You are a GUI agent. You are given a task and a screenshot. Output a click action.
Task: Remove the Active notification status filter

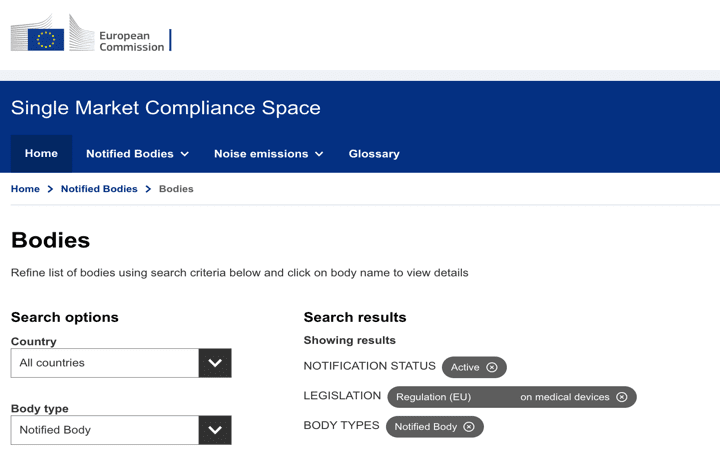[x=492, y=367]
